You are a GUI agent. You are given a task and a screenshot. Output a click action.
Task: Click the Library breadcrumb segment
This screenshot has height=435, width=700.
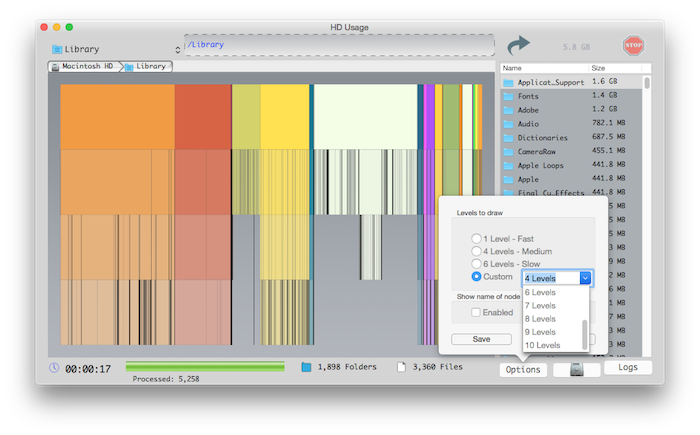(147, 67)
